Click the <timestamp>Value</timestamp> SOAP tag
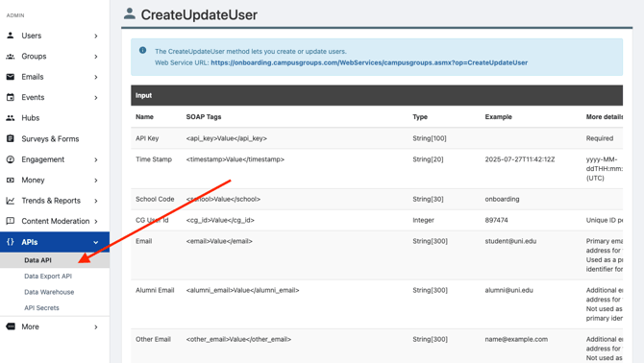Screen dimensions: 644x363 [x=235, y=159]
